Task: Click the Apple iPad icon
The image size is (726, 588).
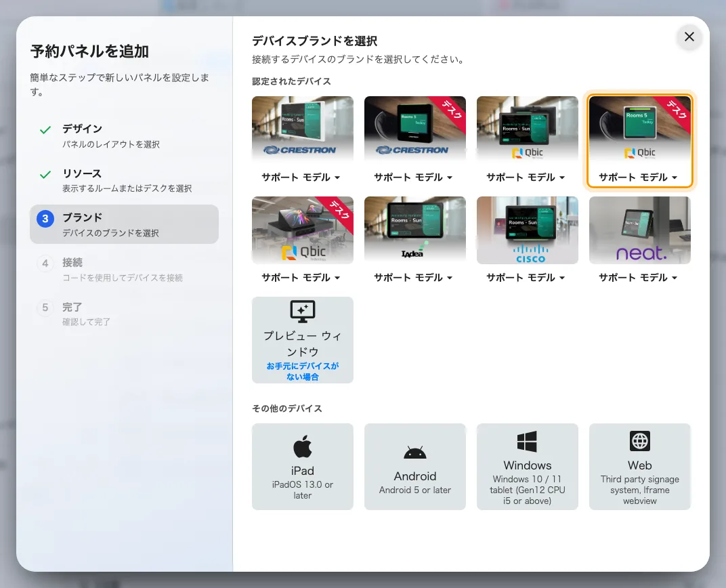Action: click(302, 447)
